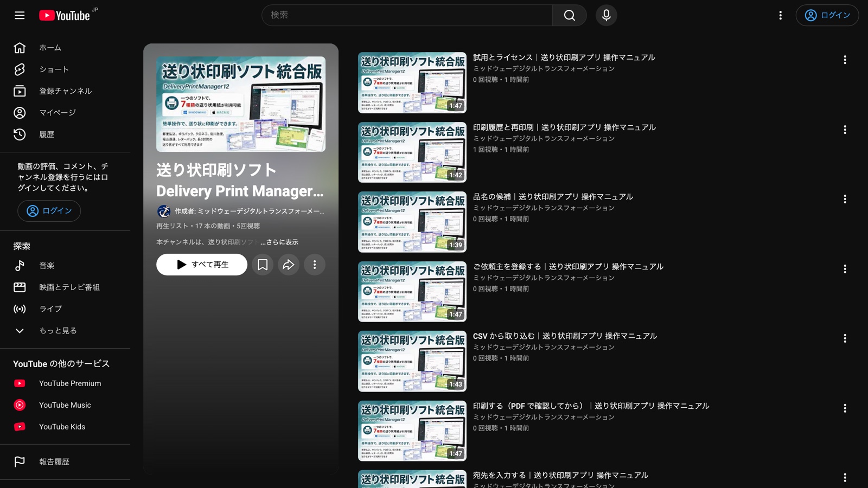868x488 pixels.
Task: Activate voice search microphone
Action: click(x=606, y=15)
